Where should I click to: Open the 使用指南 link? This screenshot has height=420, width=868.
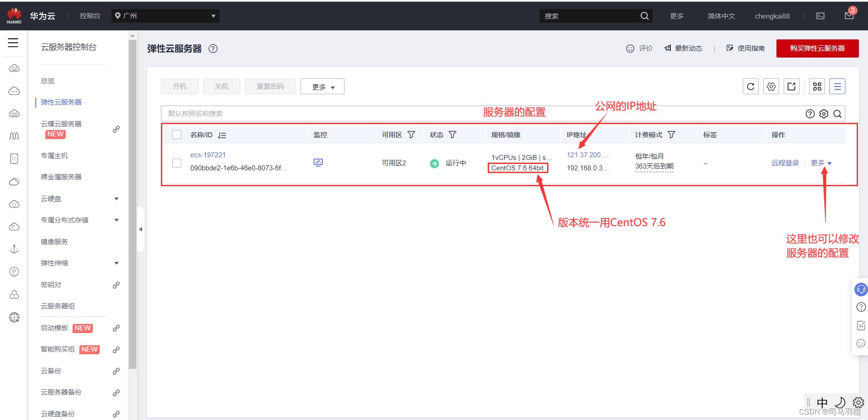(x=745, y=48)
